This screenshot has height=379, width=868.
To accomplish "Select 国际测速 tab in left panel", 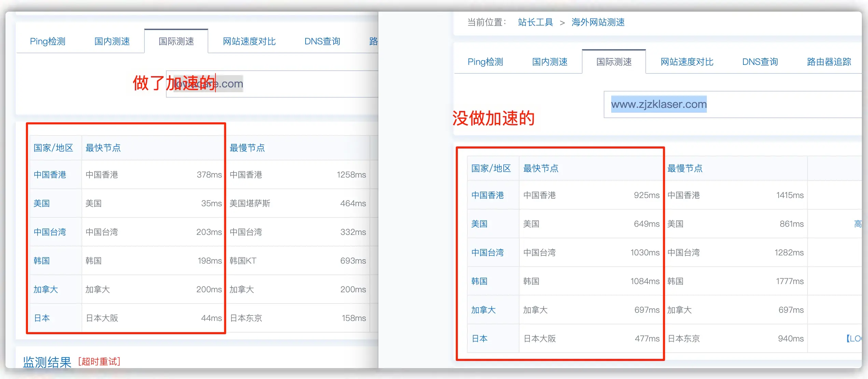I will pyautogui.click(x=176, y=41).
